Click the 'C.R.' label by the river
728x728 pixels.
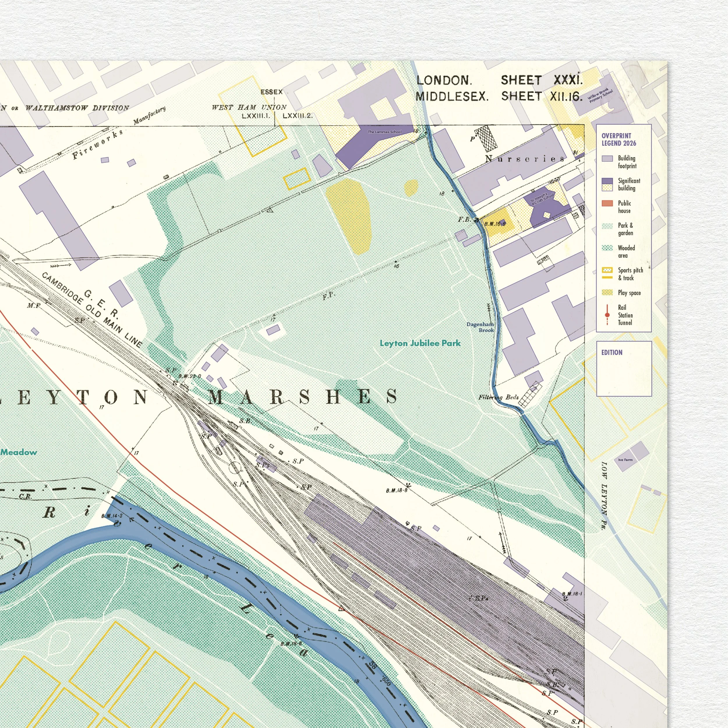coord(25,496)
